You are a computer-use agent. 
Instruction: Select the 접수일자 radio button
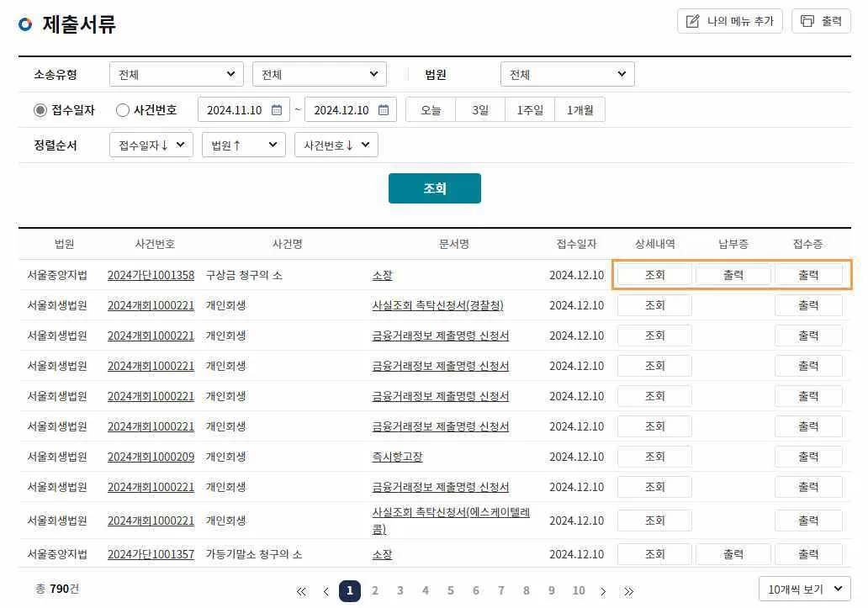tap(40, 110)
